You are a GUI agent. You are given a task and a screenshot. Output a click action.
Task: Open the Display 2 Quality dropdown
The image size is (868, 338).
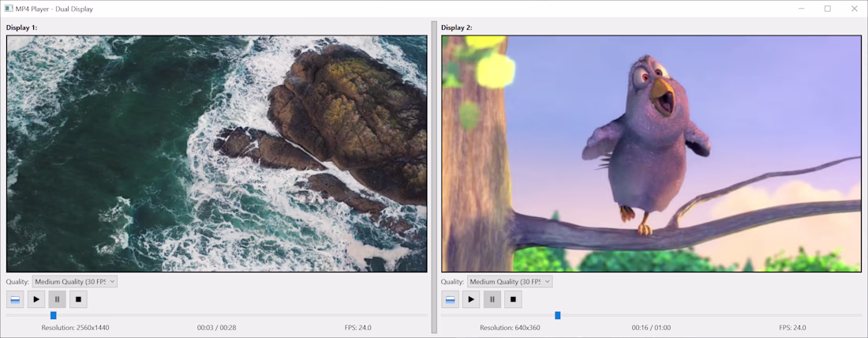point(510,281)
